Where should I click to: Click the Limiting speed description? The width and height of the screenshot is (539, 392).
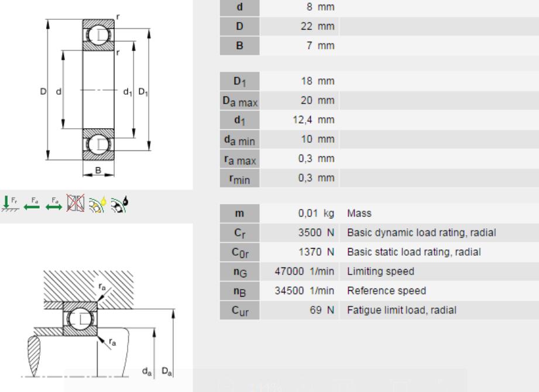(380, 271)
